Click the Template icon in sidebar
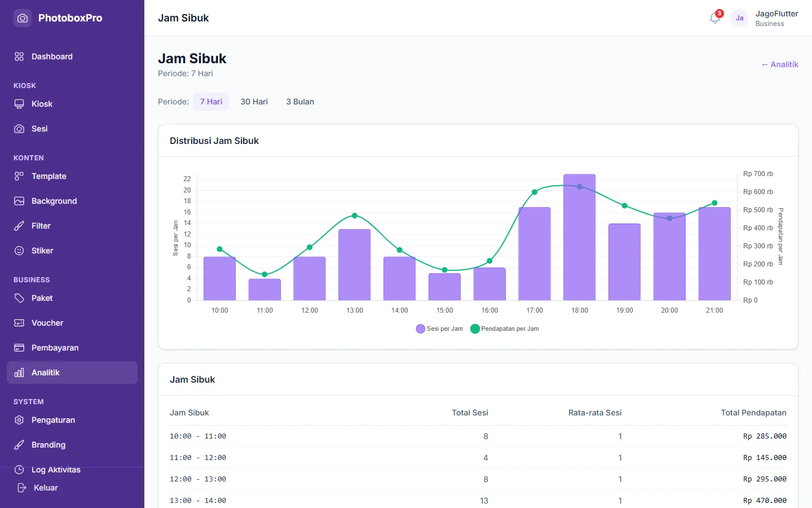812x508 pixels. point(19,176)
